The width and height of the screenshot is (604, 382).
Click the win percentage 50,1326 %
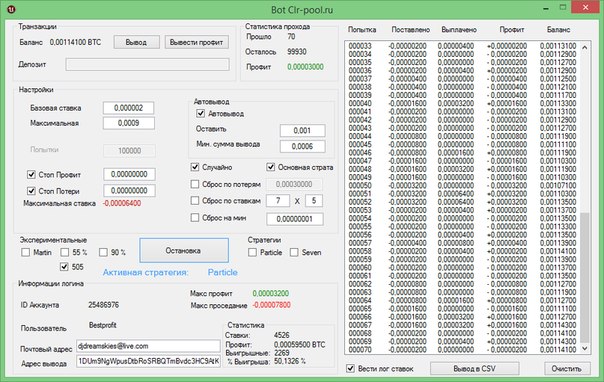coord(290,361)
